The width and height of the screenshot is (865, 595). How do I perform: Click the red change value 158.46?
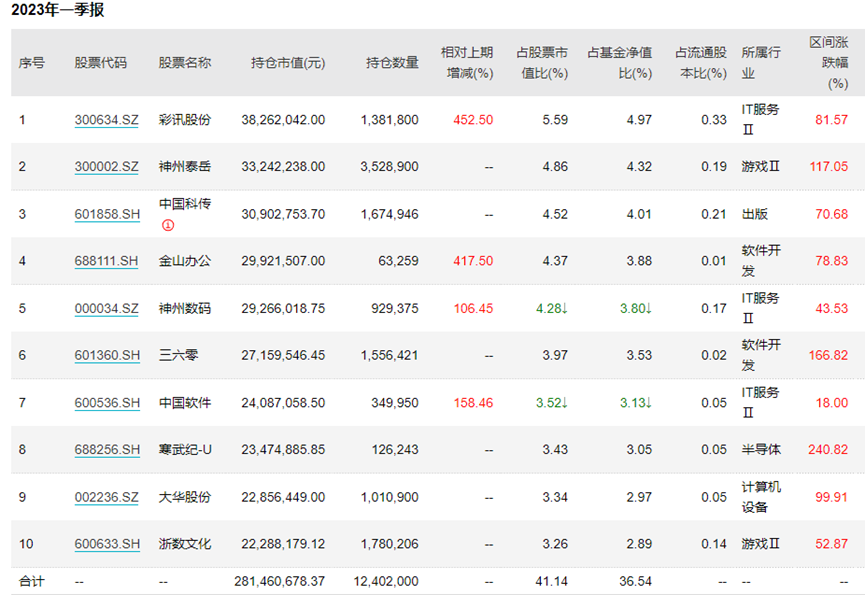pyautogui.click(x=473, y=403)
